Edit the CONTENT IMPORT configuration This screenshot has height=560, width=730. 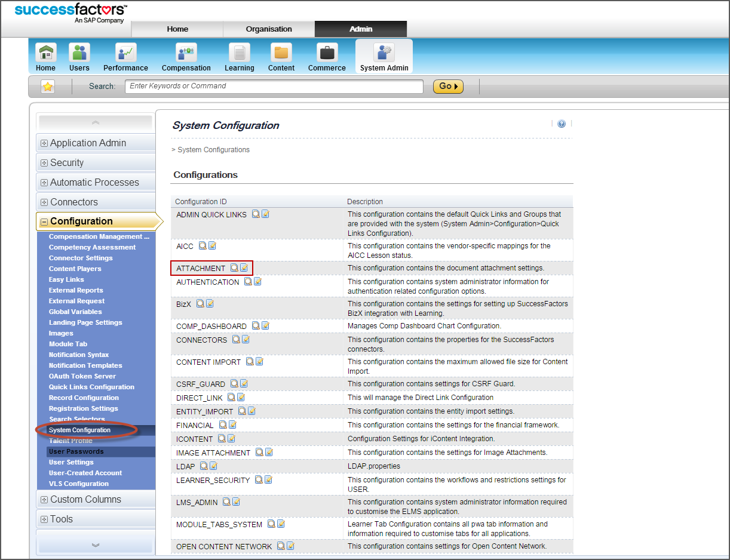259,361
